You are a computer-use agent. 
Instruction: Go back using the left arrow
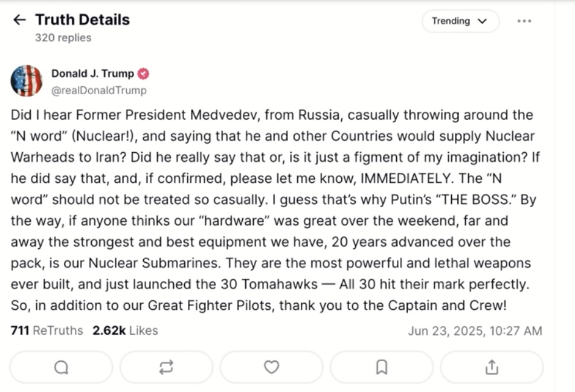click(x=19, y=20)
